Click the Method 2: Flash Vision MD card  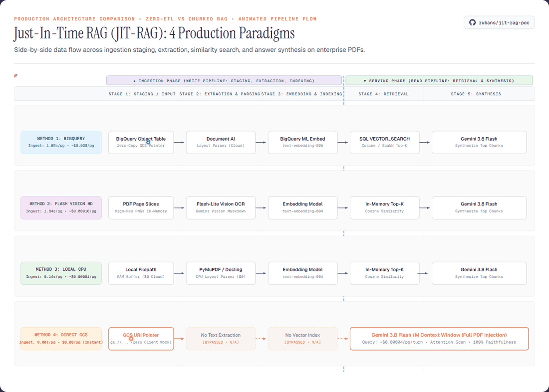coord(61,207)
